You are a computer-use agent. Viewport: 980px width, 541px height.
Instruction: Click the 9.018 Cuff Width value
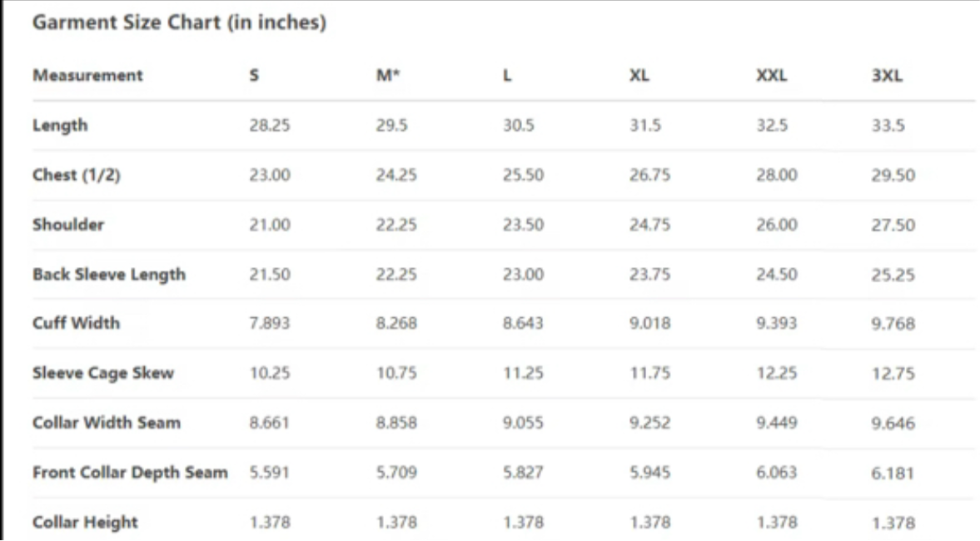[649, 324]
